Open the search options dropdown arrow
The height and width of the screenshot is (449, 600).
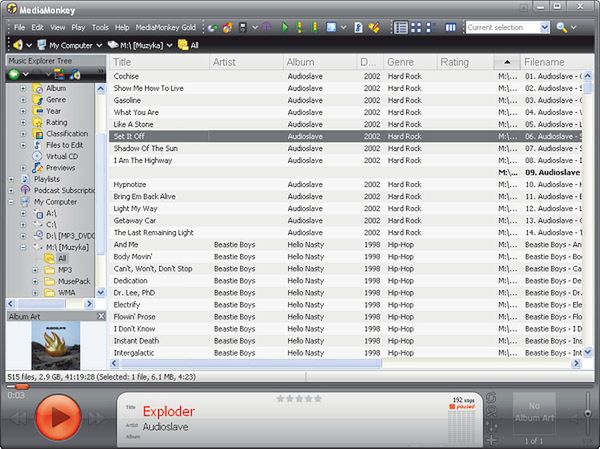(573, 27)
